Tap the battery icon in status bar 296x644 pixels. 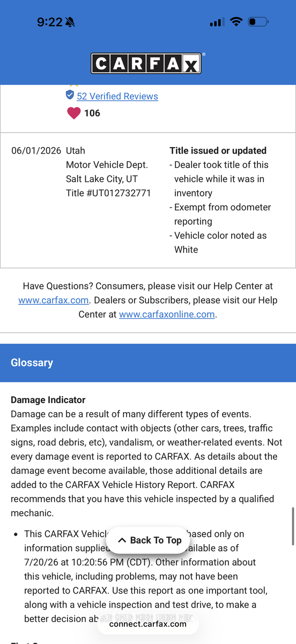pyautogui.click(x=258, y=22)
